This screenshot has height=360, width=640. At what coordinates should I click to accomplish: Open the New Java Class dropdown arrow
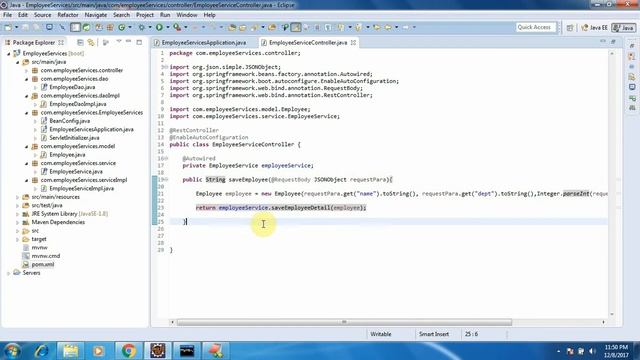pyautogui.click(x=130, y=27)
